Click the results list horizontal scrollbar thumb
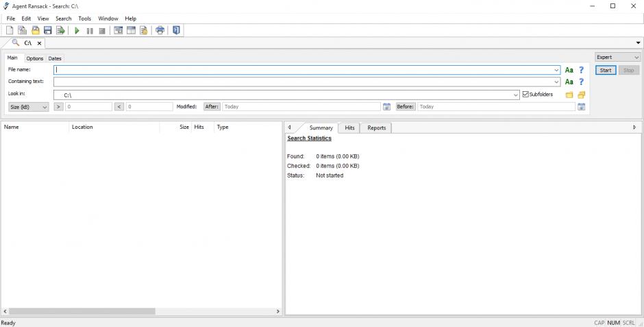This screenshot has height=327, width=644. pyautogui.click(x=82, y=311)
